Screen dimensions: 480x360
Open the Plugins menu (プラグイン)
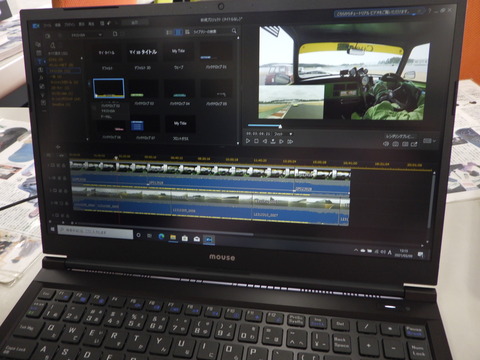[70, 25]
